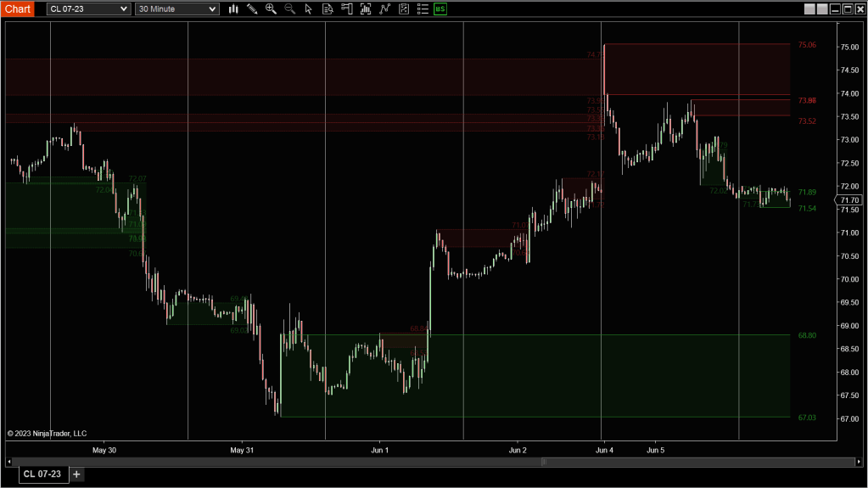Open the Indicators line-graph icon
This screenshot has width=868, height=488.
tap(384, 8)
